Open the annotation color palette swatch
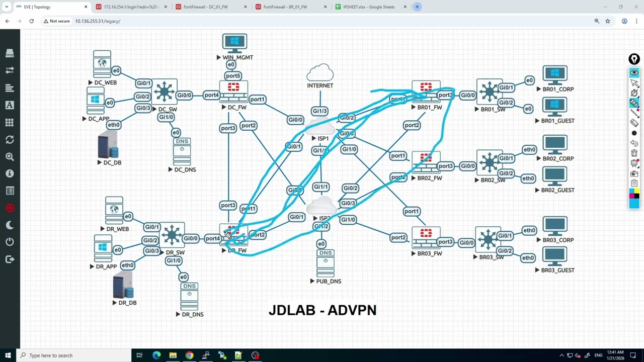 (634, 198)
